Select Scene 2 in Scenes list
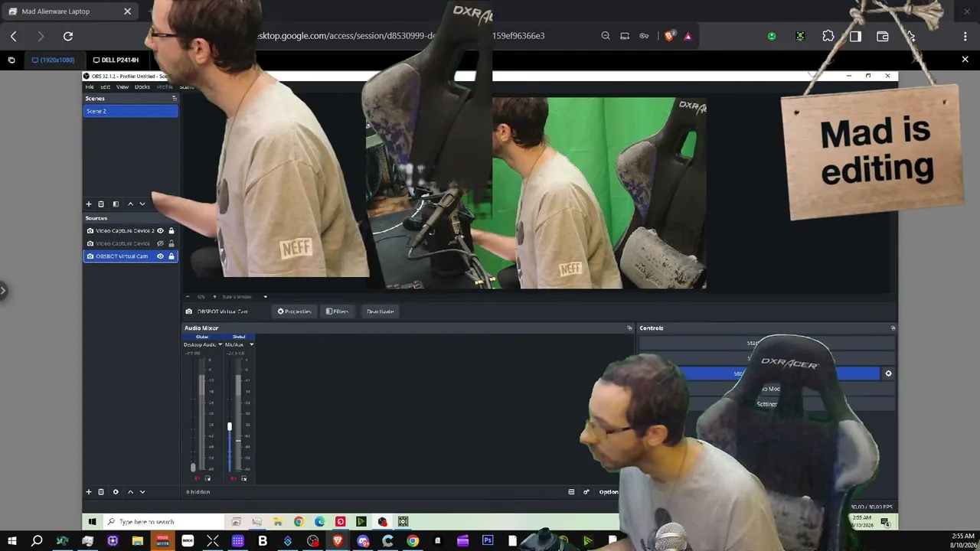The image size is (980, 551). pyautogui.click(x=130, y=111)
